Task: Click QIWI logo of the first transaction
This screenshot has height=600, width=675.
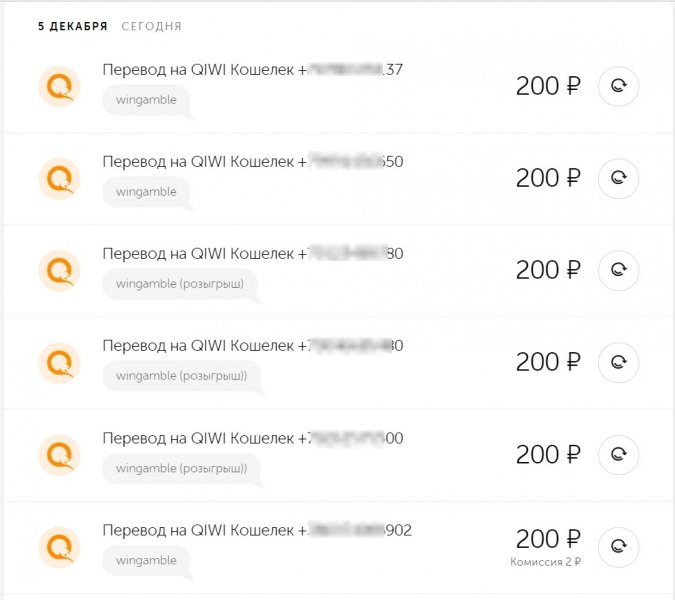Action: 59,86
